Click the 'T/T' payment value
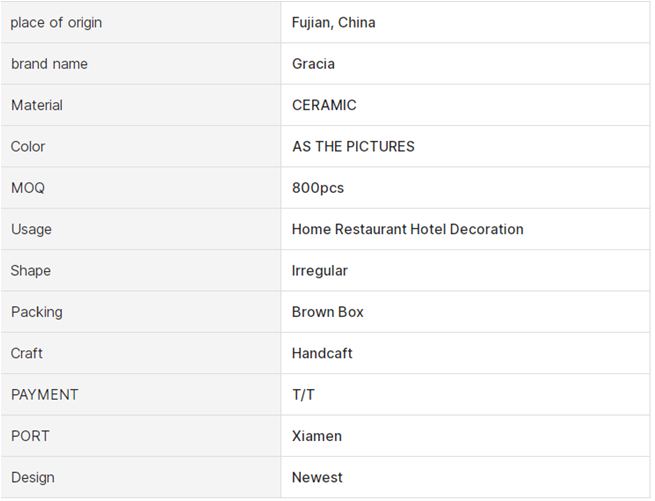 coord(303,395)
